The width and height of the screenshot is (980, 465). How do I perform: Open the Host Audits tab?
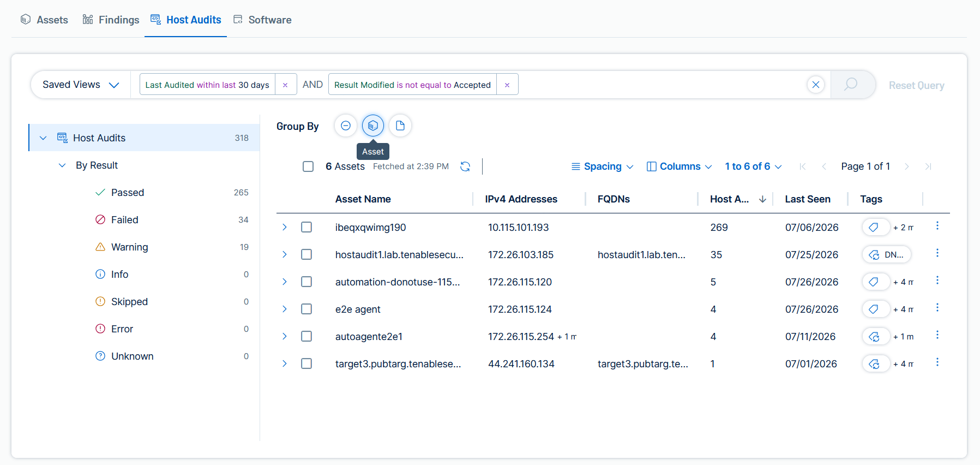[x=185, y=20]
